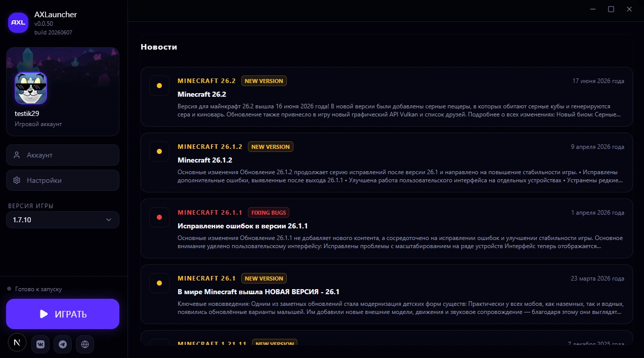Screen dimensions: 644x358
Task: Open the Minecraft 26.2 news card title
Action: pos(202,94)
